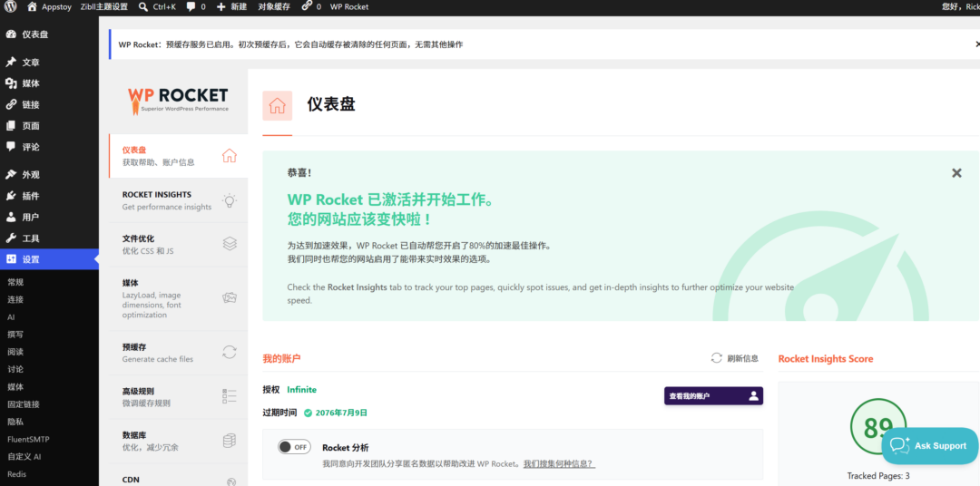
Task: Select the highlighted 设置 settings menu
Action: (49, 260)
